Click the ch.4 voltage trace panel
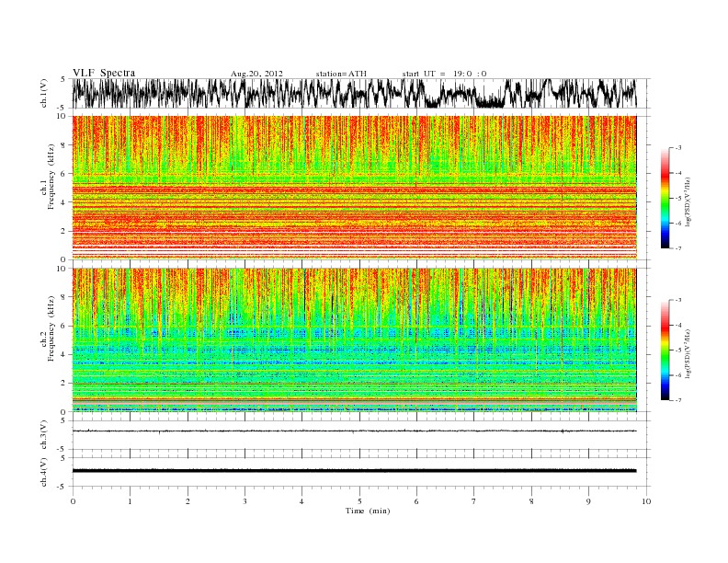The width and height of the screenshot is (728, 563). click(x=361, y=472)
